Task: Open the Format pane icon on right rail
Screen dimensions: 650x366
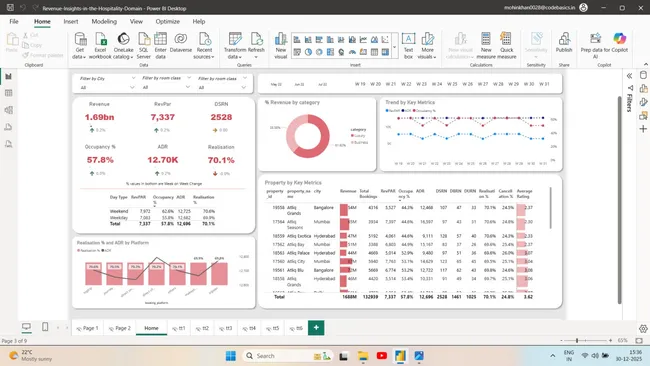Action: [643, 102]
